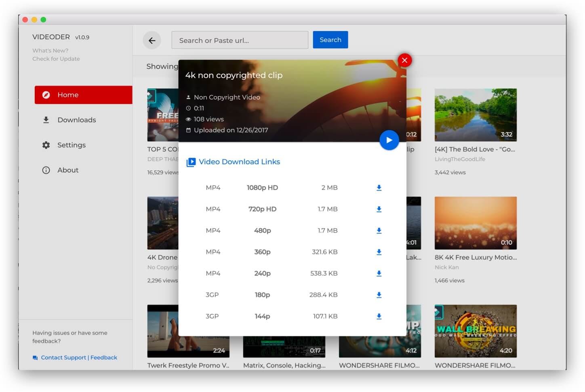Image resolution: width=585 pixels, height=392 pixels.
Task: Focus the Search or Paste url field
Action: click(240, 40)
